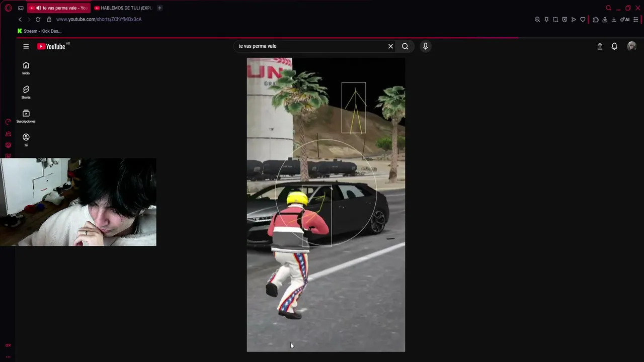Viewport: 644px width, 362px height.
Task: Open the Opera GX main menu logo
Action: coord(8,8)
